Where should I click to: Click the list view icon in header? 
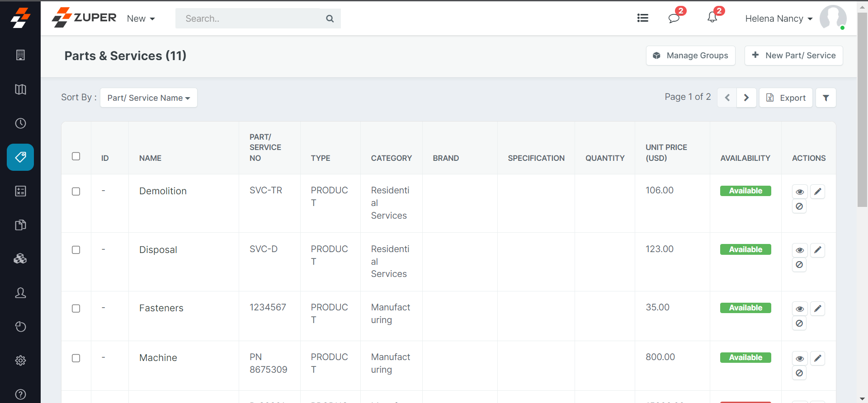(642, 18)
